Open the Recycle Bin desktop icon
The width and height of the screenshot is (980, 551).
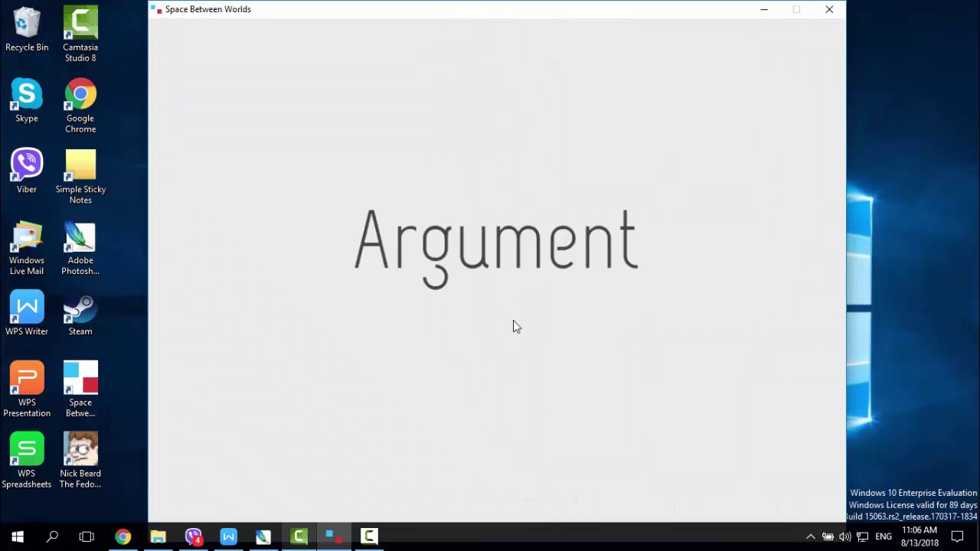[27, 30]
